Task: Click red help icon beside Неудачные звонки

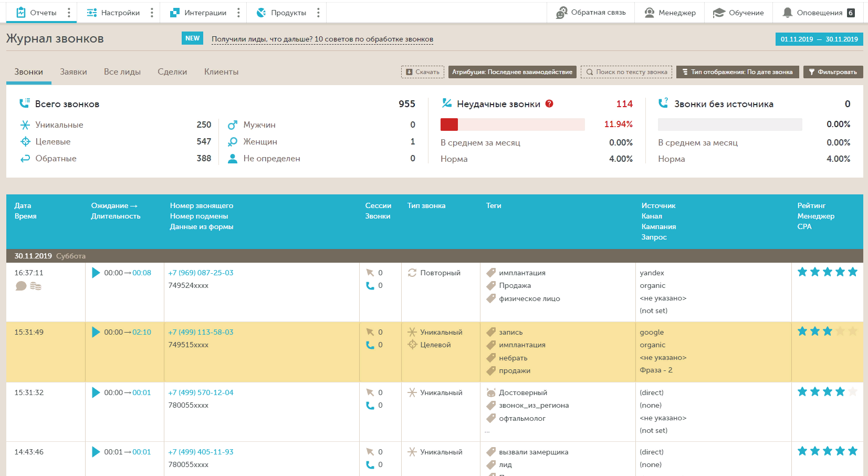Action: [549, 104]
